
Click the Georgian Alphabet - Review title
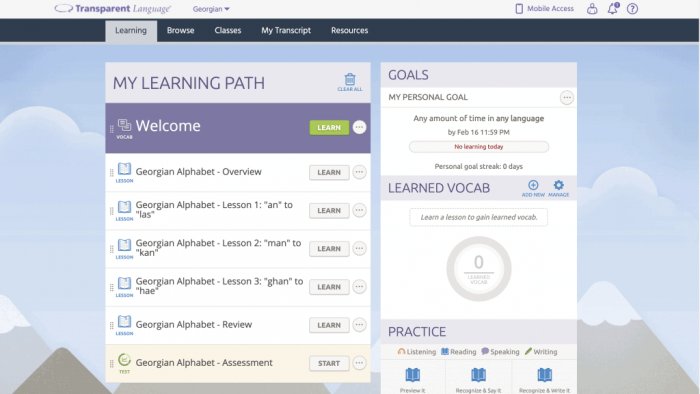pyautogui.click(x=194, y=324)
